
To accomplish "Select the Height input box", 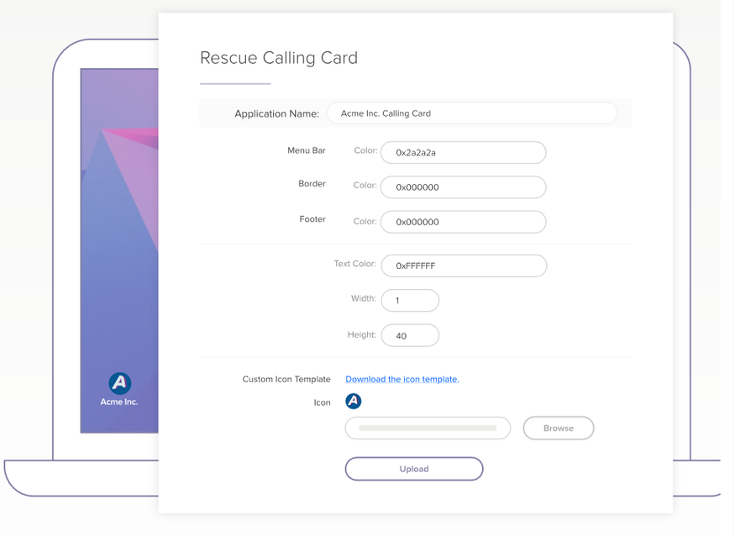I will tap(410, 335).
